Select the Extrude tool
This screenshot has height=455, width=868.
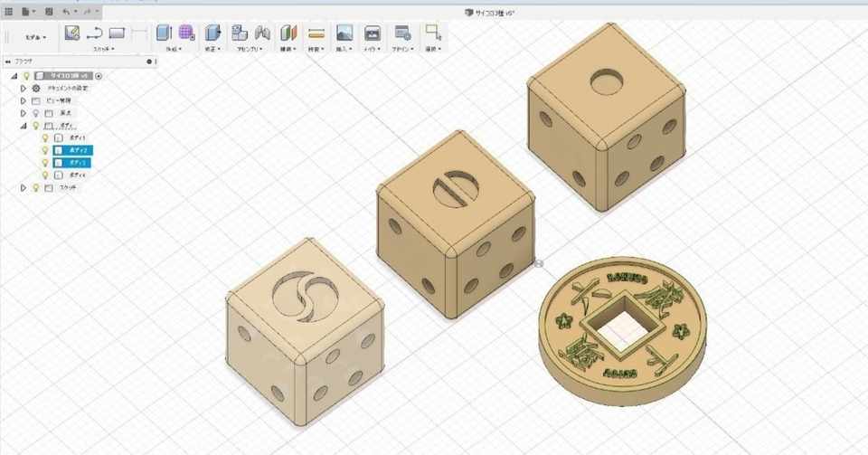pyautogui.click(x=164, y=33)
